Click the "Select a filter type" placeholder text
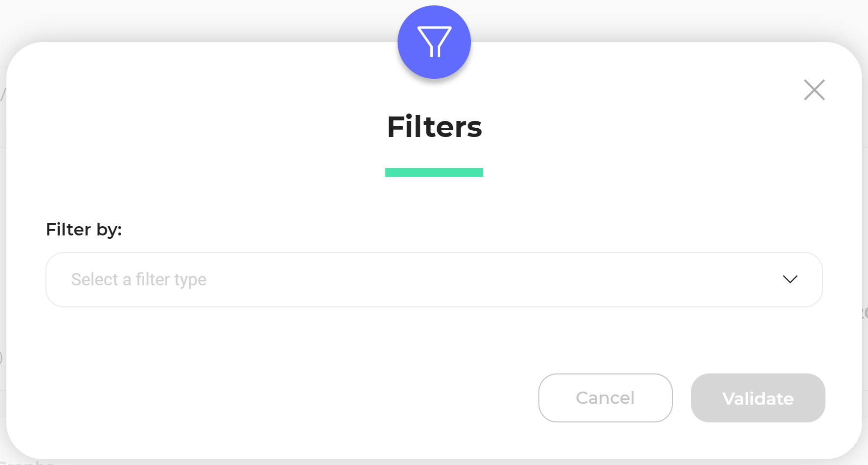Screen dimensions: 868x465 tap(139, 279)
